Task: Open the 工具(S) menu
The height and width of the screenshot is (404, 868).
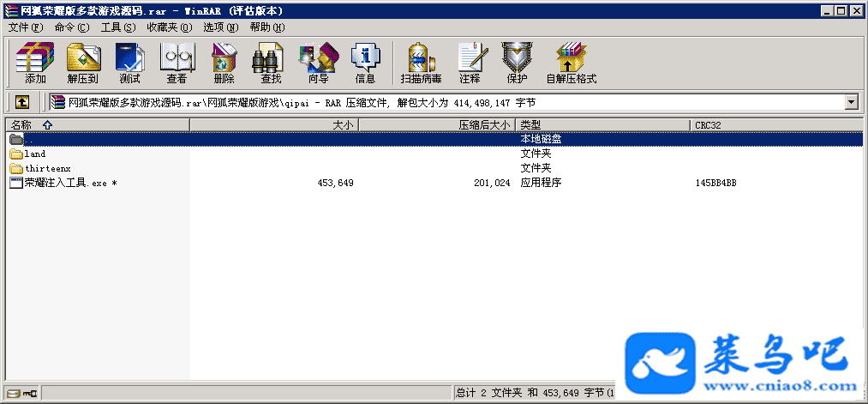Action: point(118,27)
